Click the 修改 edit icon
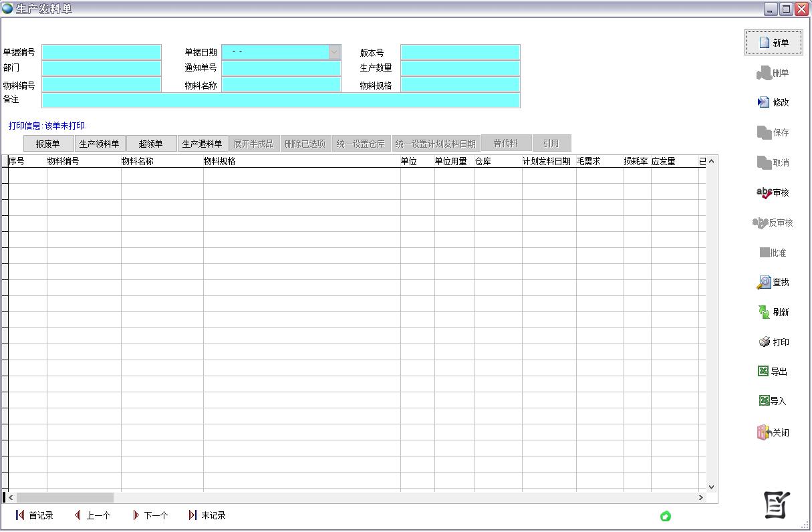The image size is (812, 532). point(763,102)
